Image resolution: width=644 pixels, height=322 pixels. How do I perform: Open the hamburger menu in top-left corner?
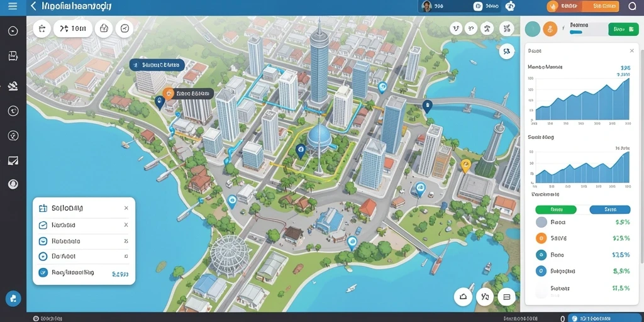click(13, 6)
